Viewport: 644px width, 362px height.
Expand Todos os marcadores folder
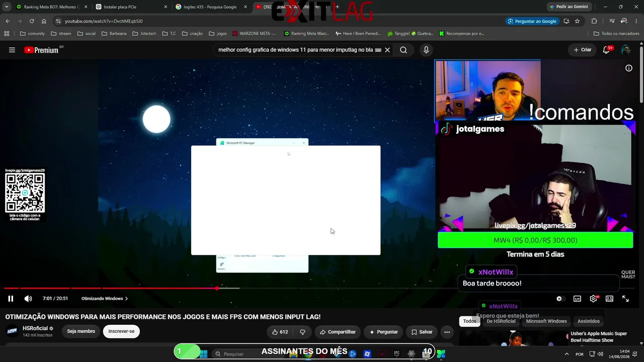click(616, 34)
